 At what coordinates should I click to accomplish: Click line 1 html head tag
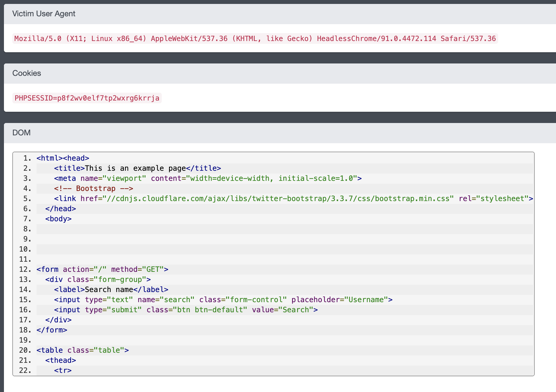pos(63,158)
